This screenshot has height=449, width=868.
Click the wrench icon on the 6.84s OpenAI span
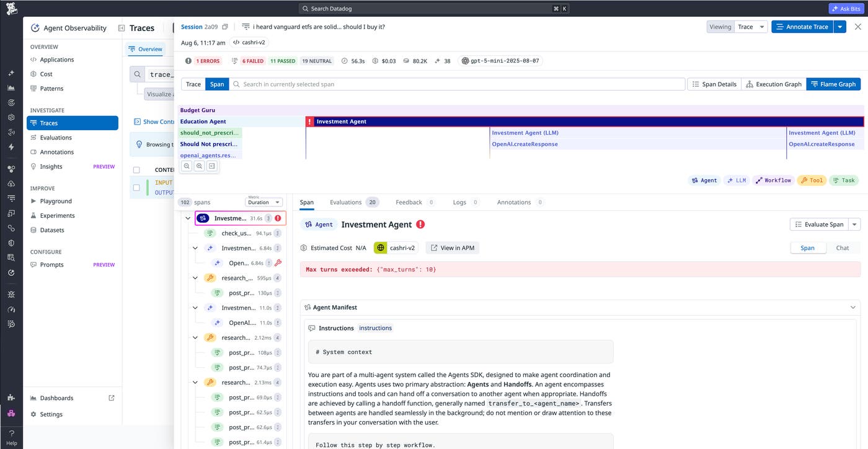[278, 263]
